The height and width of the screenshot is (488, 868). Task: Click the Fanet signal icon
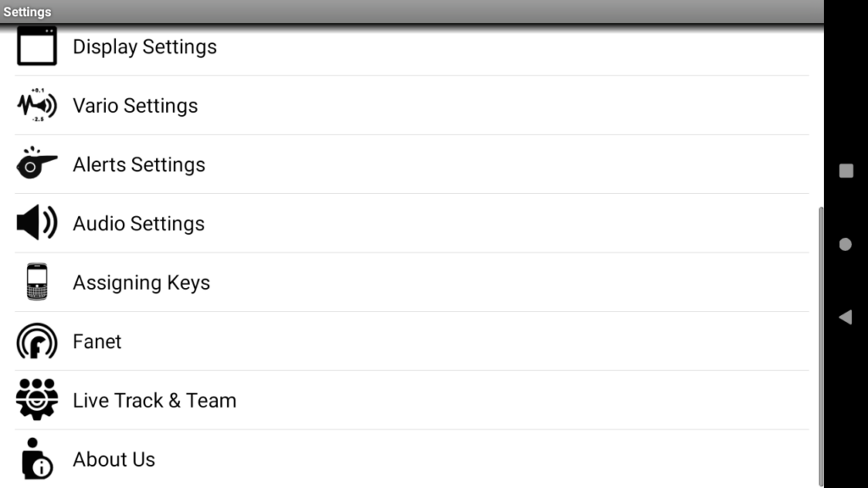tap(36, 341)
